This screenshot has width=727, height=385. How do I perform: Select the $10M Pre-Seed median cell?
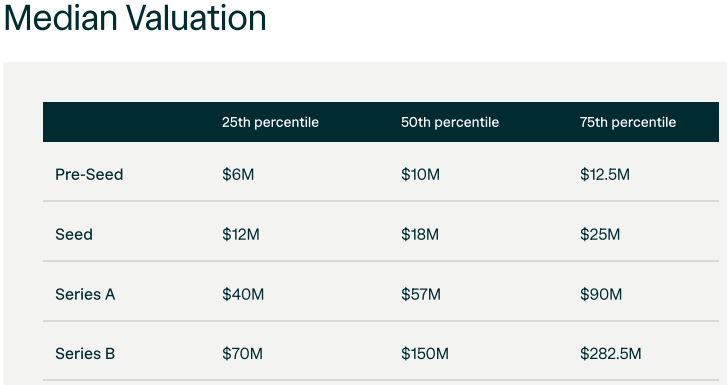(x=420, y=174)
